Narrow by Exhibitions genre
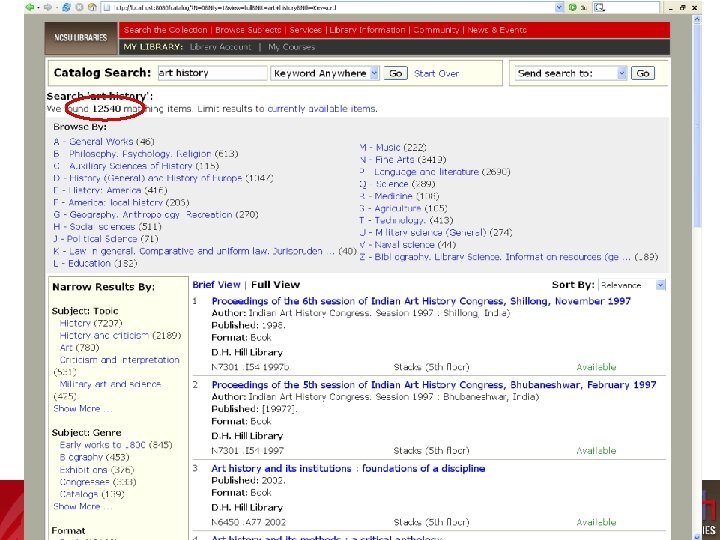 [x=83, y=470]
